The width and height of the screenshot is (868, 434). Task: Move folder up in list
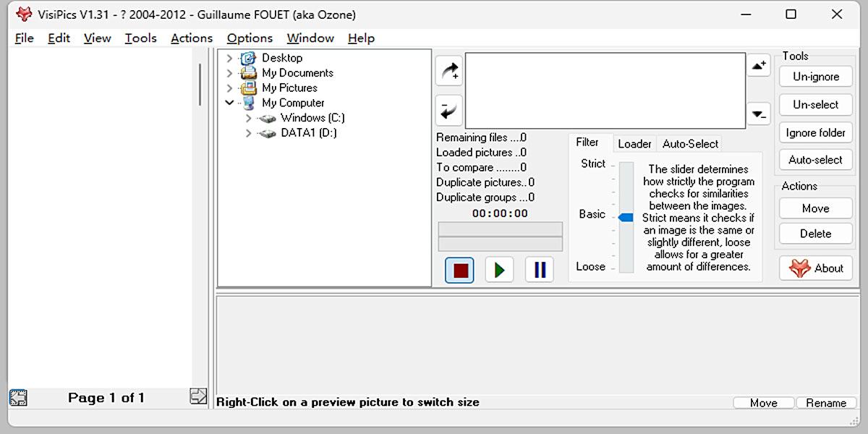click(758, 65)
